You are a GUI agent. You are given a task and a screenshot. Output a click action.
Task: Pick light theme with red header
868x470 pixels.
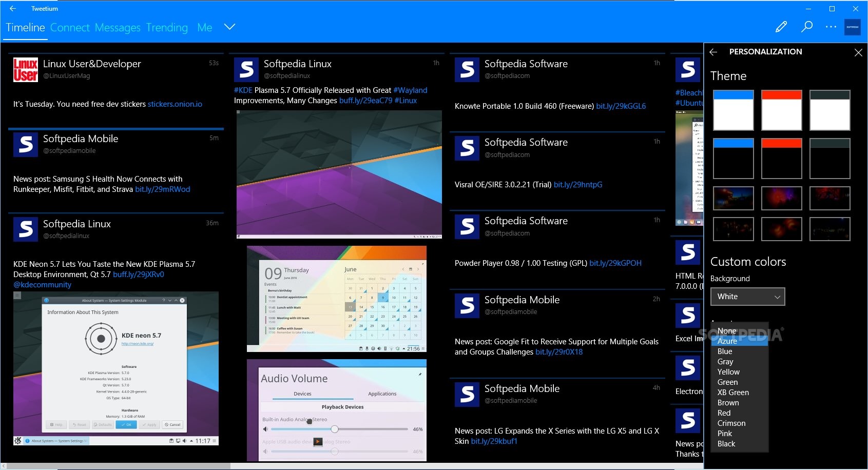point(781,110)
